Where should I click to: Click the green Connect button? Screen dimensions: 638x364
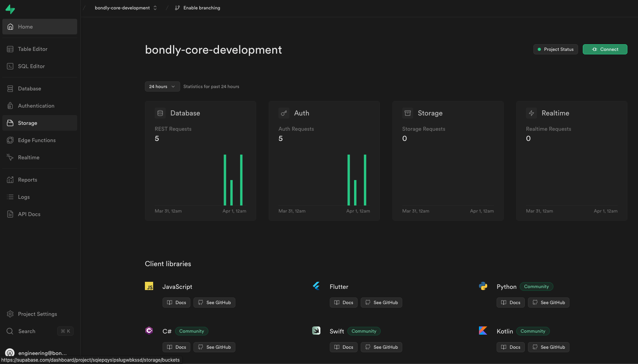[605, 49]
